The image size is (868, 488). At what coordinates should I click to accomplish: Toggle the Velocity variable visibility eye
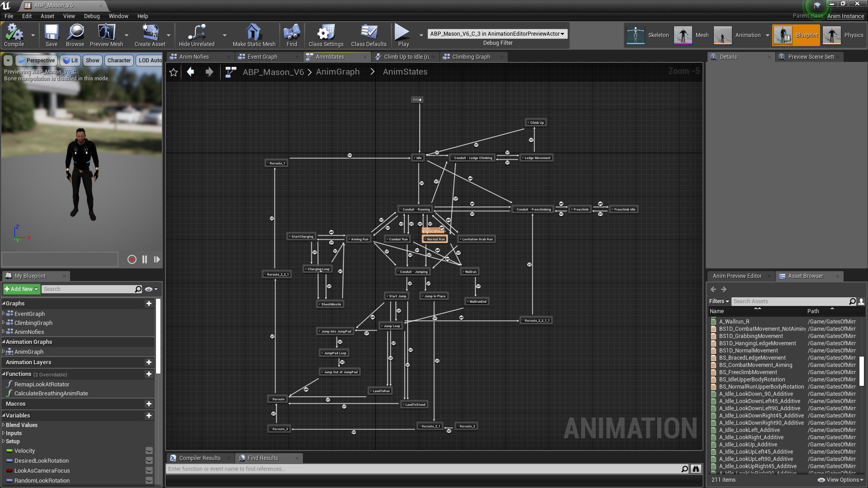tap(149, 451)
